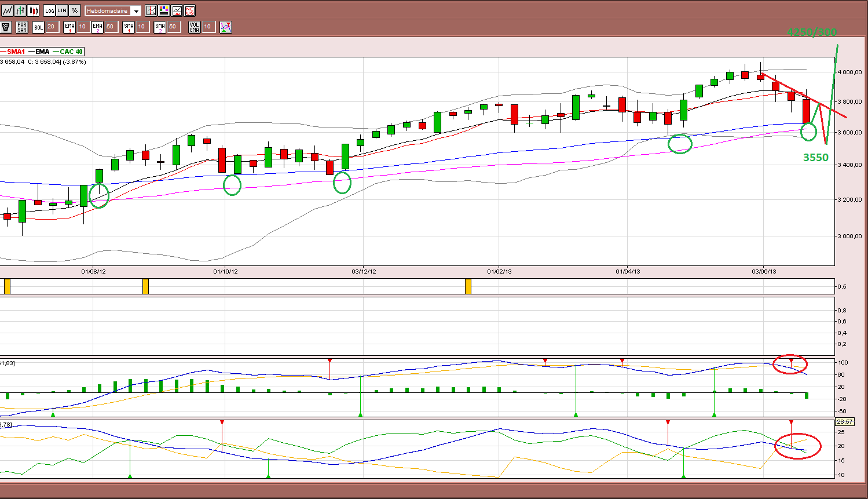Click the 03/12/12 date axis label
The width and height of the screenshot is (868, 499).
(x=364, y=271)
